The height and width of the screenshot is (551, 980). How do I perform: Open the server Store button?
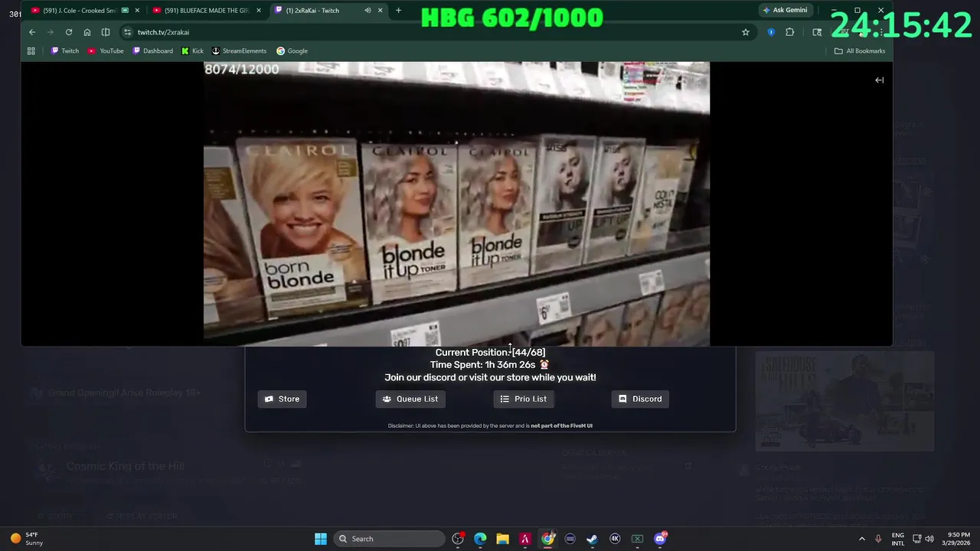tap(282, 399)
